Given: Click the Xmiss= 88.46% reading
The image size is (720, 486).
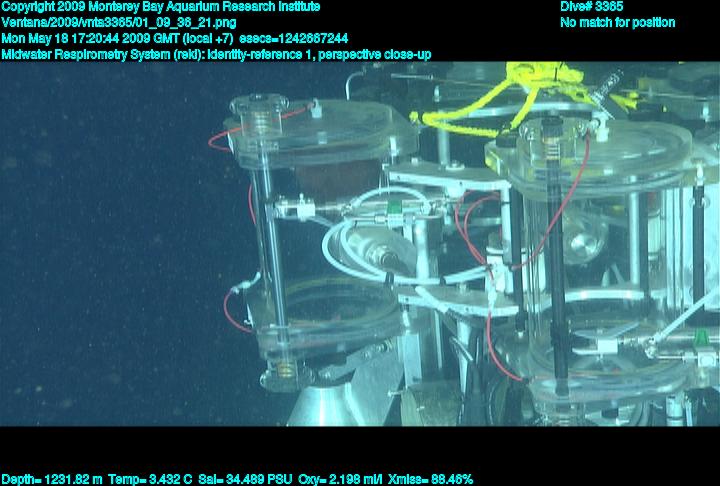Looking at the screenshot, I should [430, 480].
